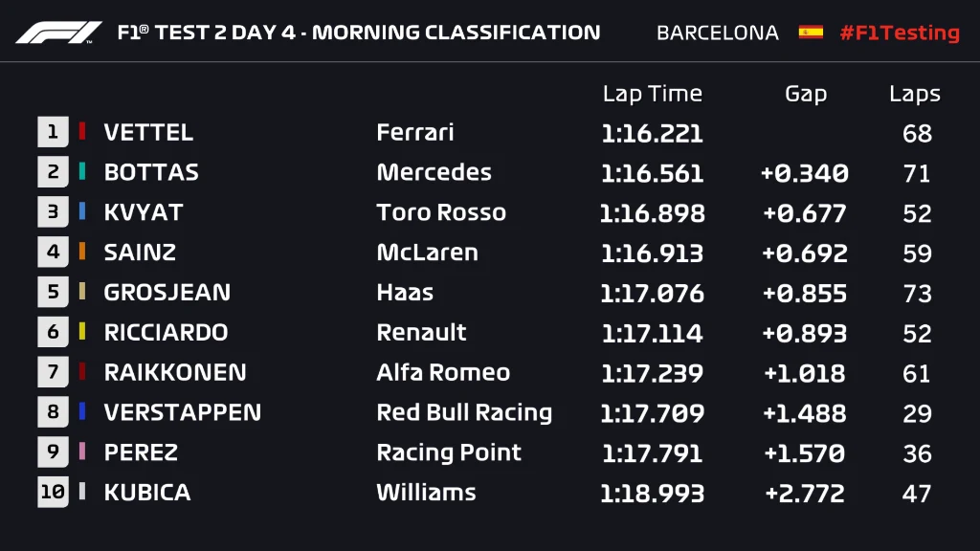Select driver name VETTEL
This screenshot has width=980, height=551.
coord(148,132)
